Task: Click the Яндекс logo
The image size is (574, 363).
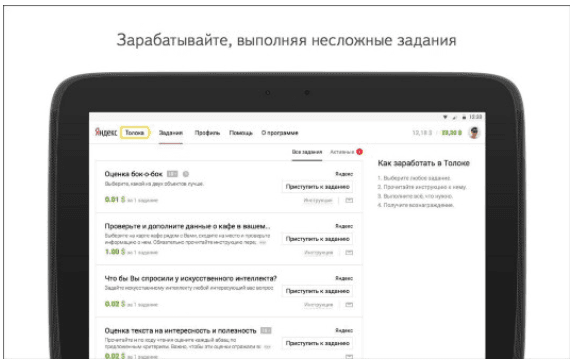Action: tap(106, 132)
